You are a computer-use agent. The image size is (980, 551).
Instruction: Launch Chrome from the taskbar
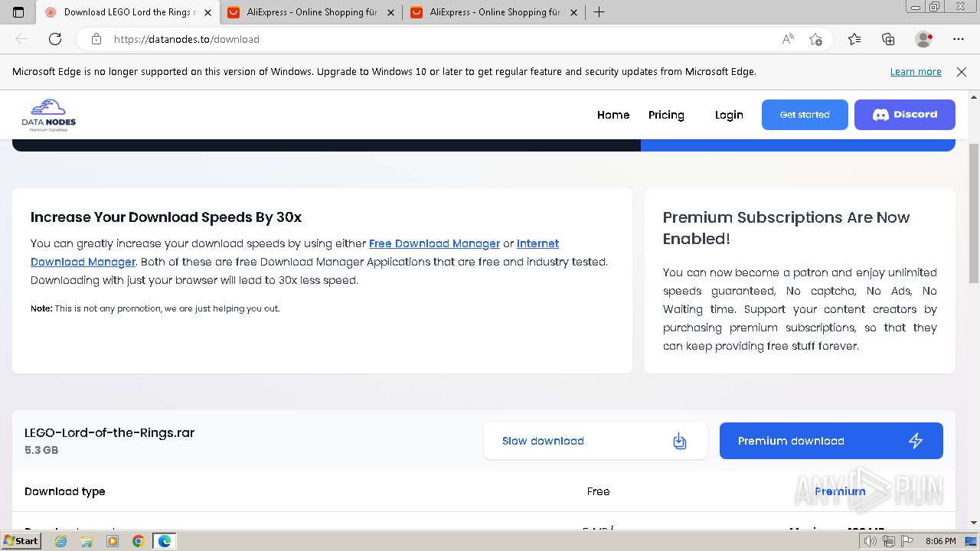(x=138, y=541)
